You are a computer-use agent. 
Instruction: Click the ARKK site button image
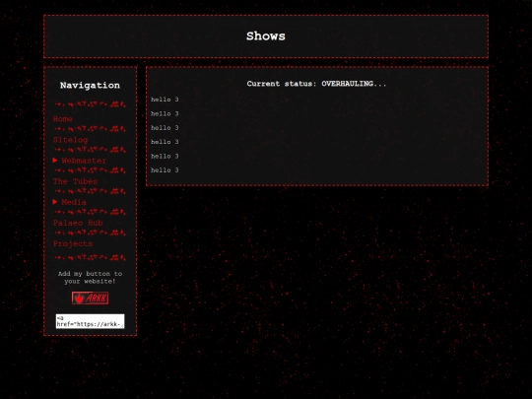click(90, 299)
